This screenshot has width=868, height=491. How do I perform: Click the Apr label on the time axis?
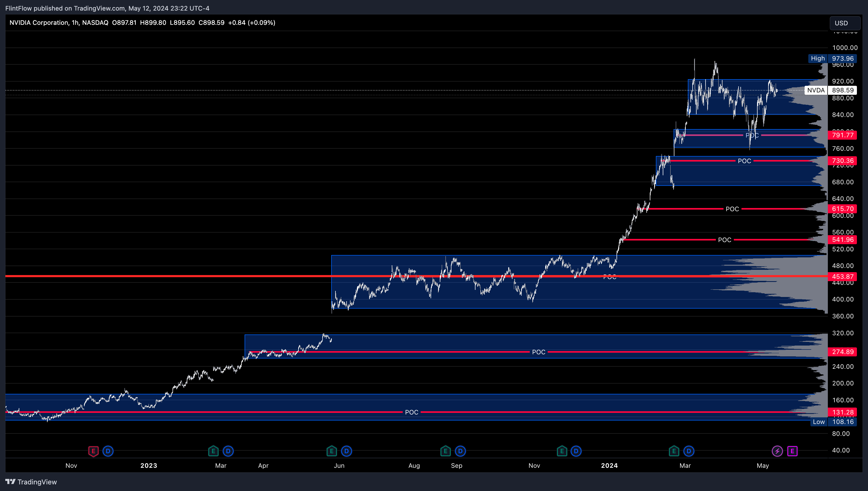tap(263, 465)
